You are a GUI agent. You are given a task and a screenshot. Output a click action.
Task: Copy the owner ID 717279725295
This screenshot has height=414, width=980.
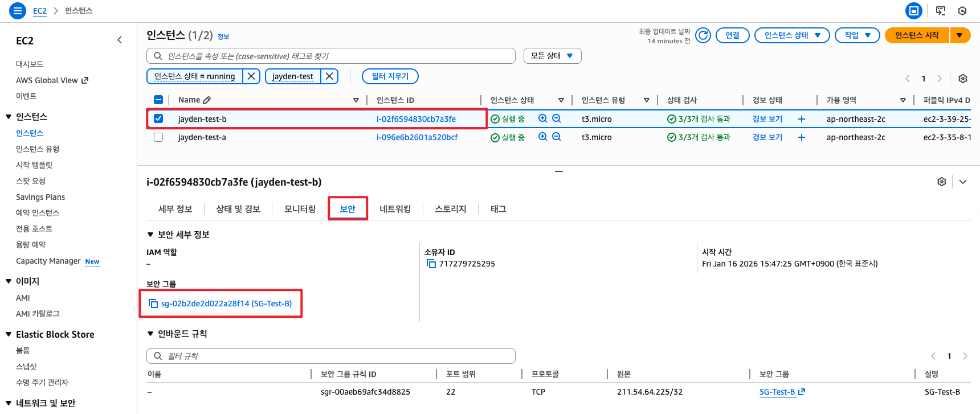click(431, 264)
